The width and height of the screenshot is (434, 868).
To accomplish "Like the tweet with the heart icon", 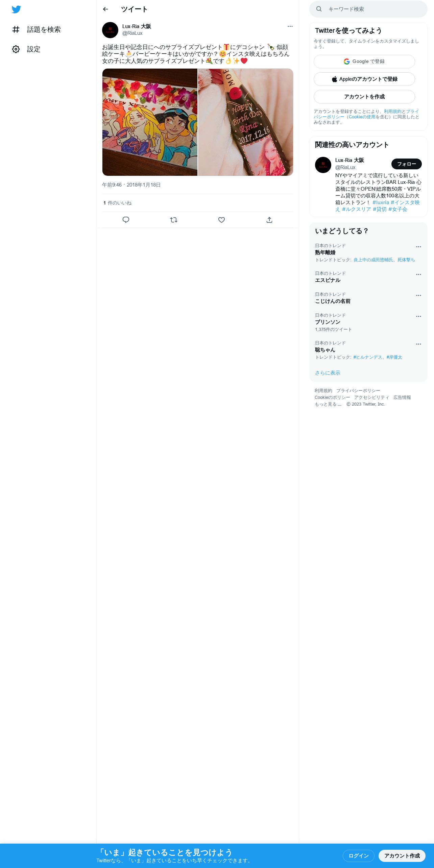I will click(221, 220).
